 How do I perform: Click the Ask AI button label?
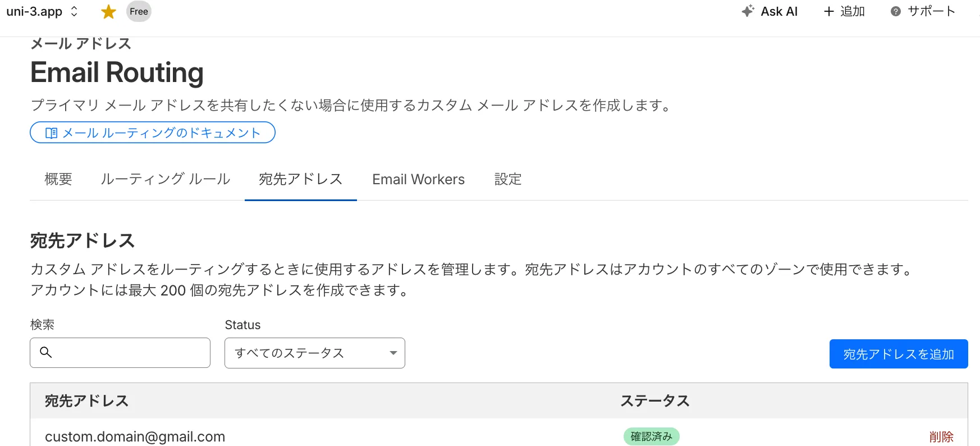coord(779,11)
